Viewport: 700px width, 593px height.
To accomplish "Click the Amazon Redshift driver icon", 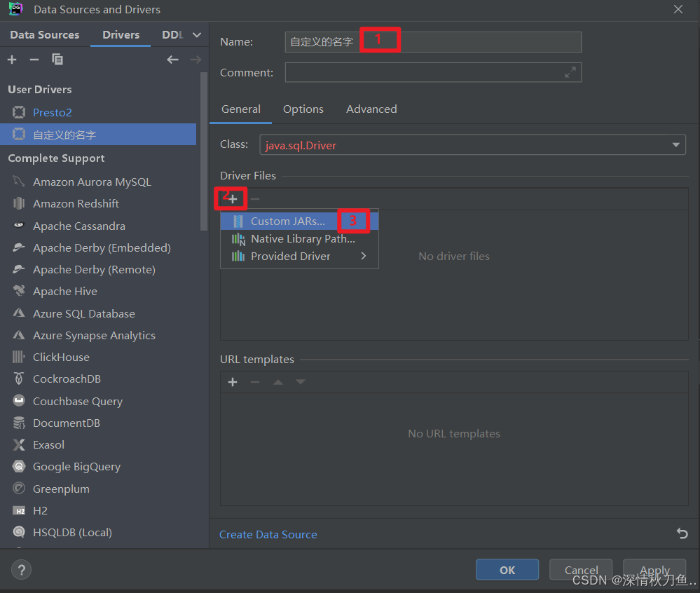I will [19, 203].
